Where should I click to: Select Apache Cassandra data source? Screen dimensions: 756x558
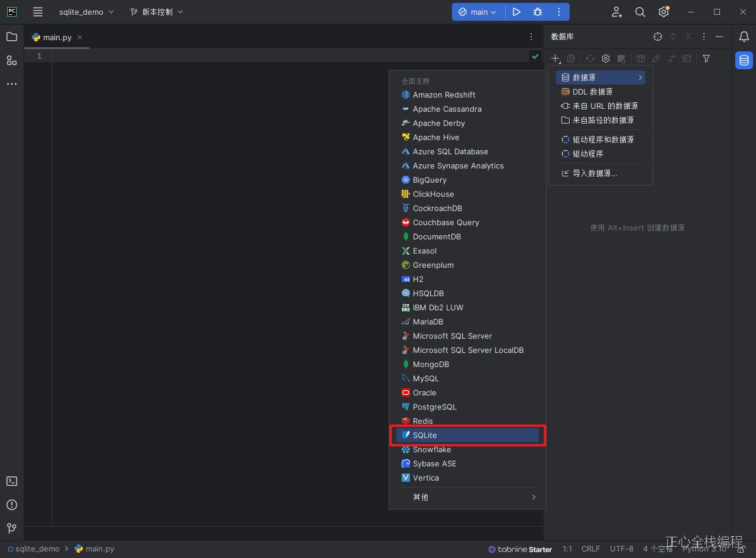[x=467, y=109]
